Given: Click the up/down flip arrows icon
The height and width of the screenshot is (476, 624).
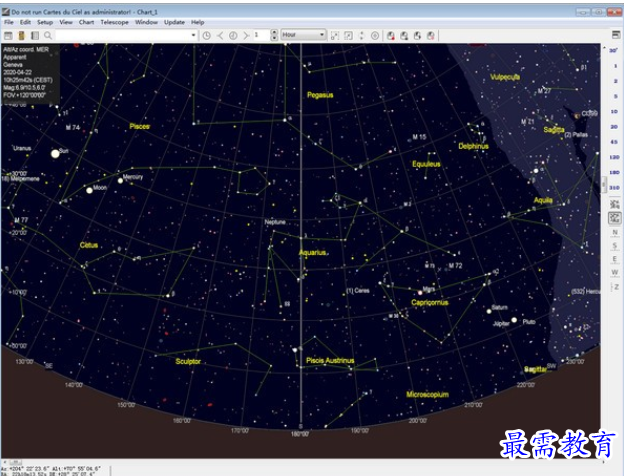Looking at the screenshot, I should coord(361,35).
